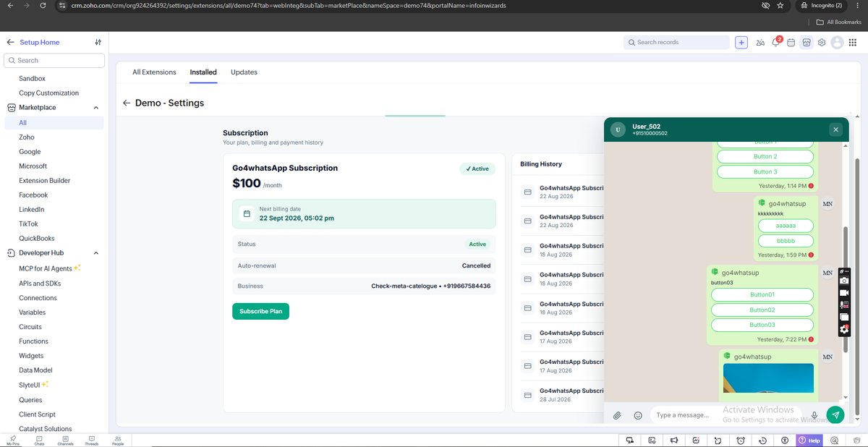
Task: Close the User_502 chat window
Action: coord(835,129)
